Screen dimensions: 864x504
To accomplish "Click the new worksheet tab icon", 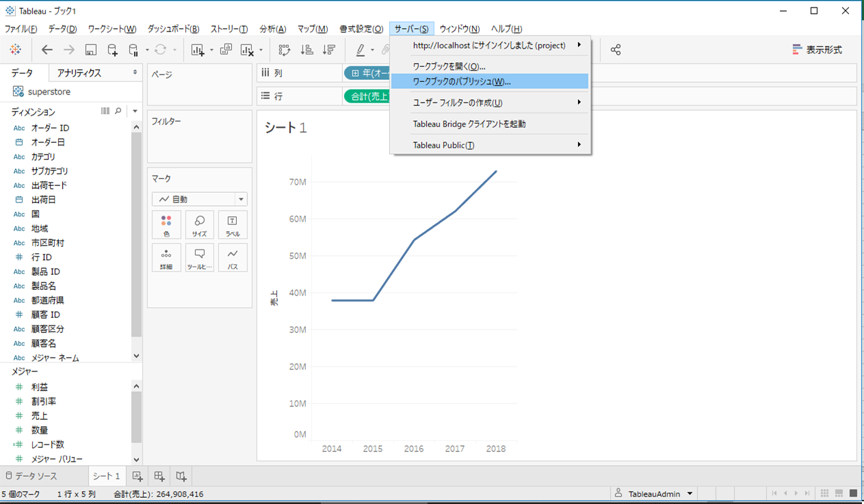I will (137, 476).
